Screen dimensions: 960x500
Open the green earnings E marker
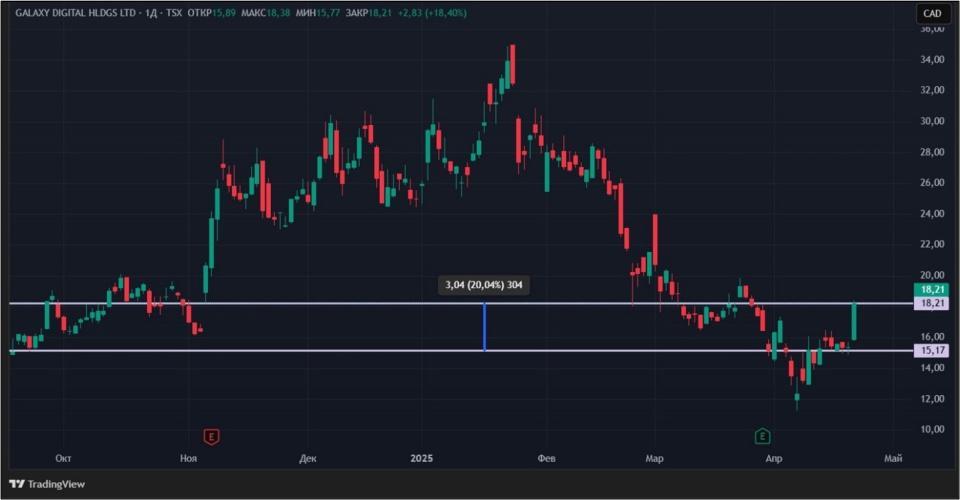[762, 436]
